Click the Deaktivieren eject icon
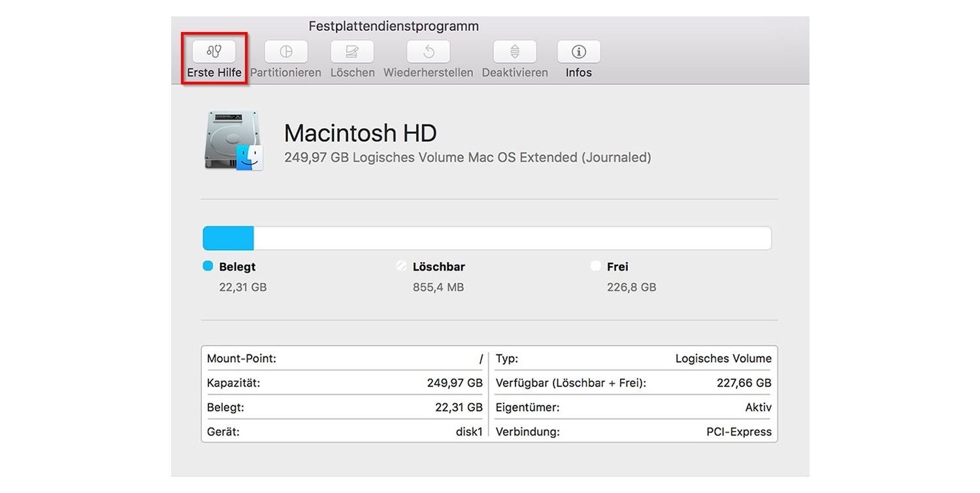The width and height of the screenshot is (980, 493). click(515, 52)
